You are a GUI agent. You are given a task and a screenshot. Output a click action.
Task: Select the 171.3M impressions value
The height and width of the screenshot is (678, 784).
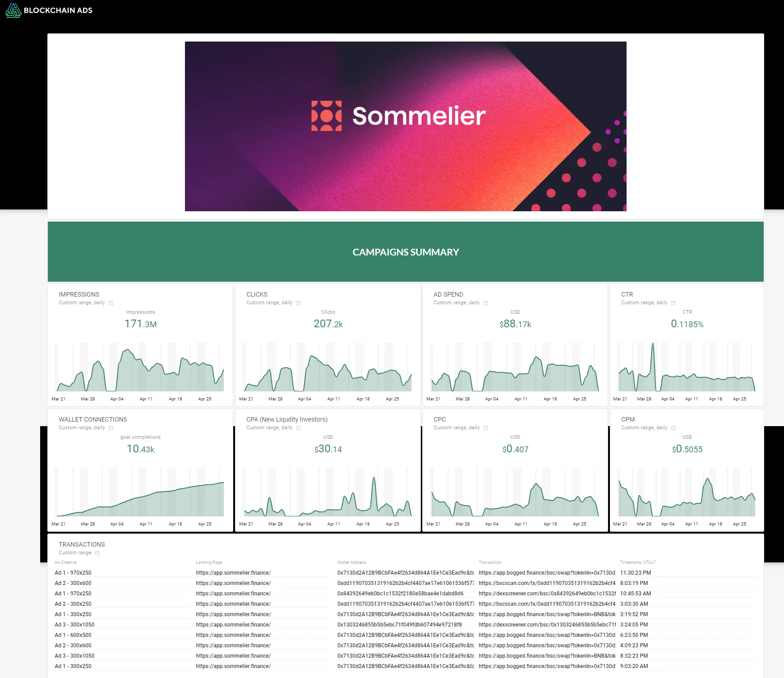click(x=141, y=324)
